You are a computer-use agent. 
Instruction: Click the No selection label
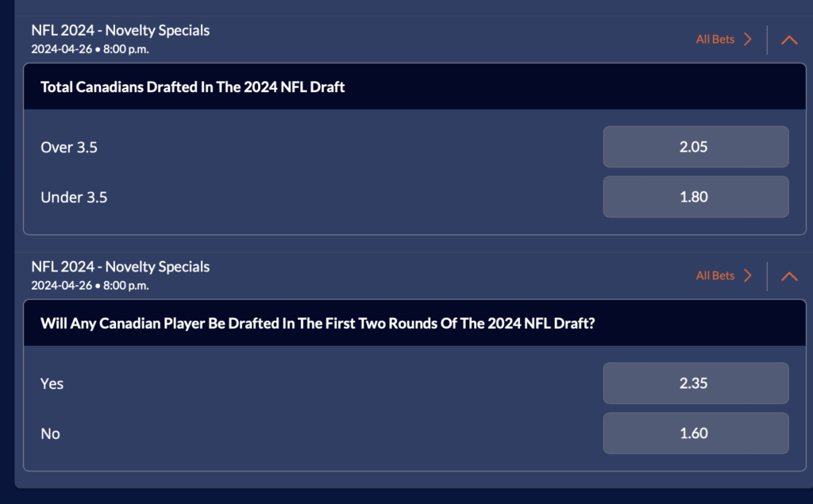click(x=51, y=433)
